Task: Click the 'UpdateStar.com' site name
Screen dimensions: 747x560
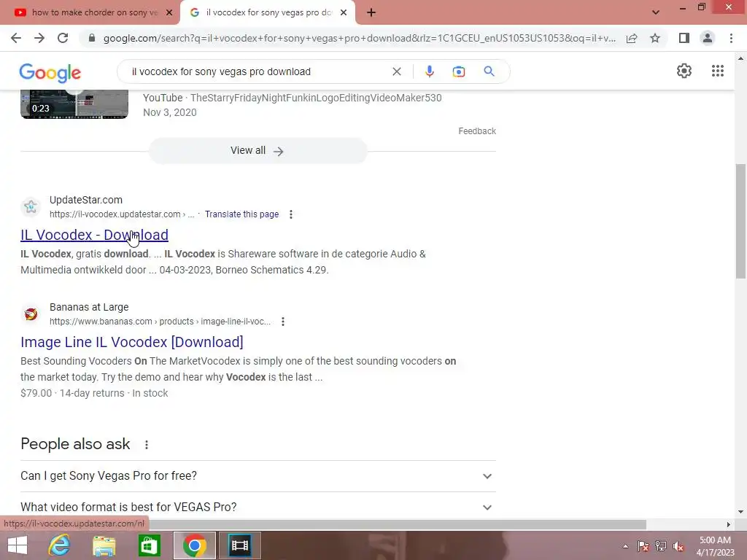Action: coord(86,200)
